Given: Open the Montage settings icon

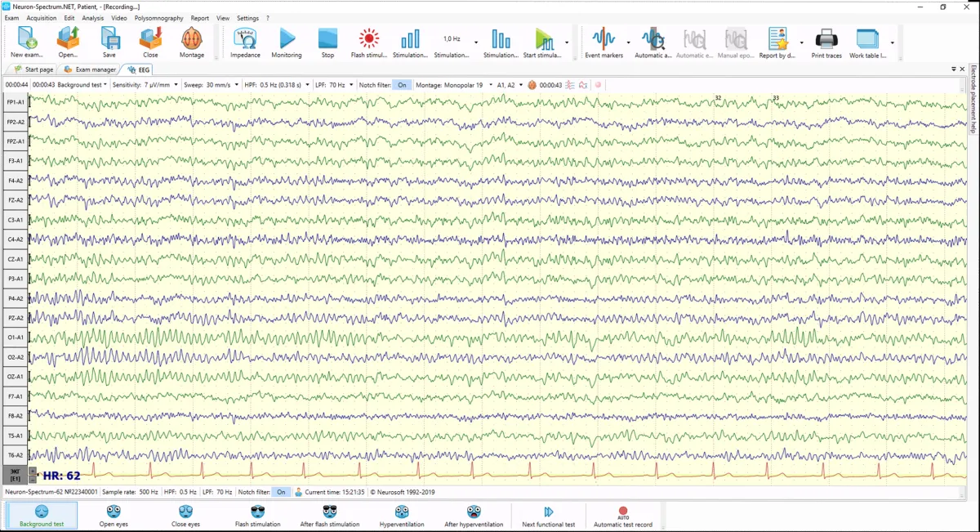Looking at the screenshot, I should tap(191, 42).
